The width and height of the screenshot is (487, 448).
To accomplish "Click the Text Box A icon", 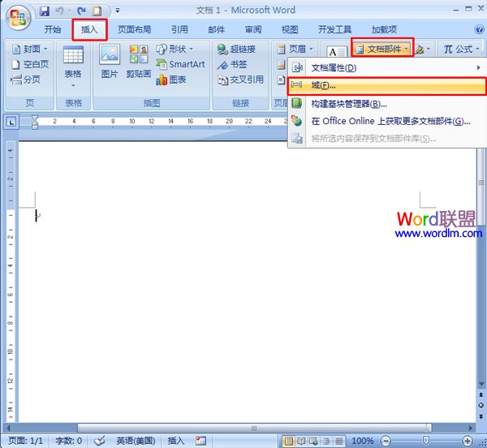I will click(337, 51).
